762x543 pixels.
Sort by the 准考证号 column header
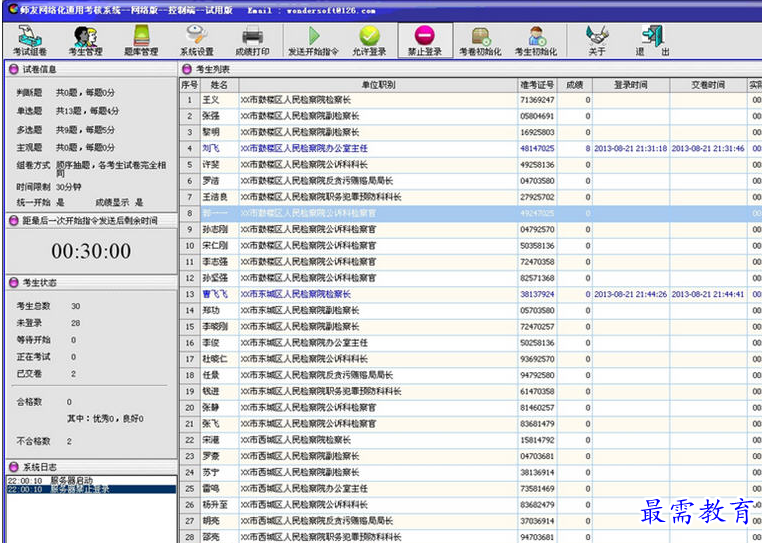tap(537, 85)
